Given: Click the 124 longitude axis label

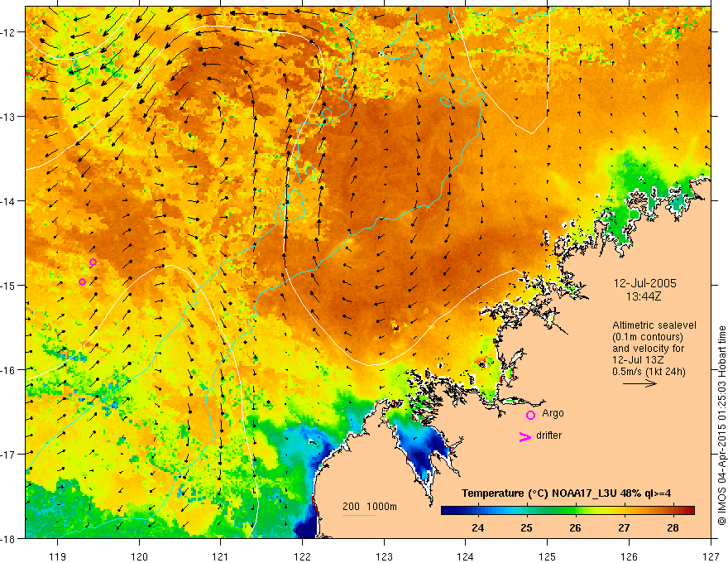Looking at the screenshot, I should [x=466, y=556].
